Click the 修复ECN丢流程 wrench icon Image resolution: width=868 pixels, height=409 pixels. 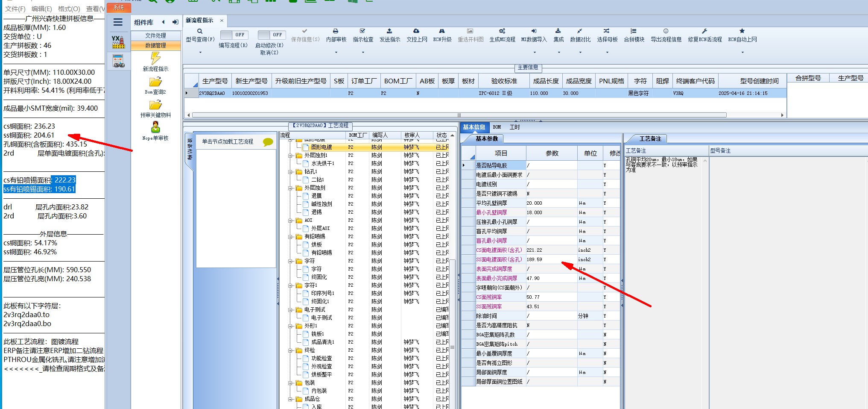pos(704,31)
